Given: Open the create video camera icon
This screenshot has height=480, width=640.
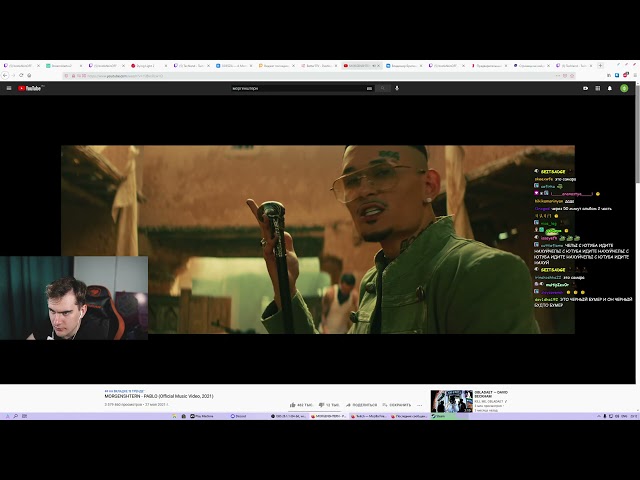Looking at the screenshot, I should click(x=586, y=88).
